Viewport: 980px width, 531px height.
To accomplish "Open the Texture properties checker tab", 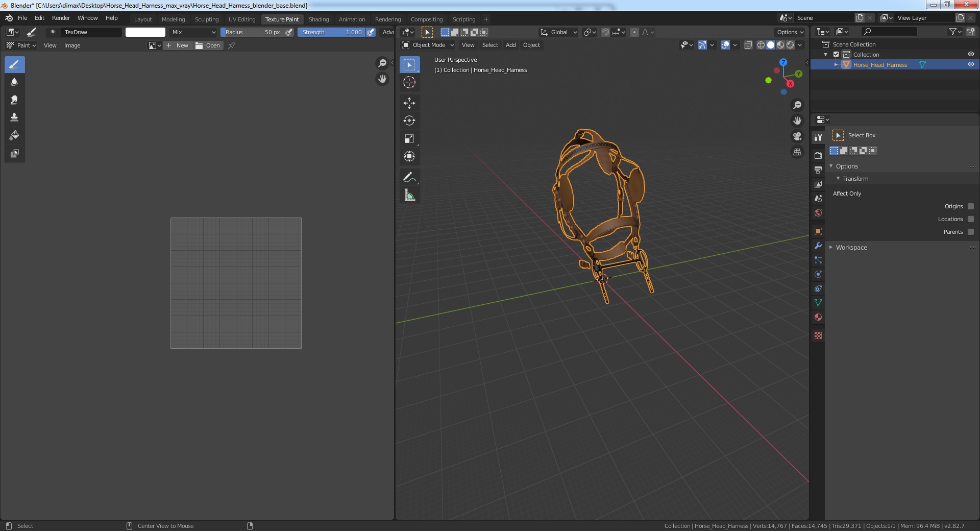I will pyautogui.click(x=818, y=335).
